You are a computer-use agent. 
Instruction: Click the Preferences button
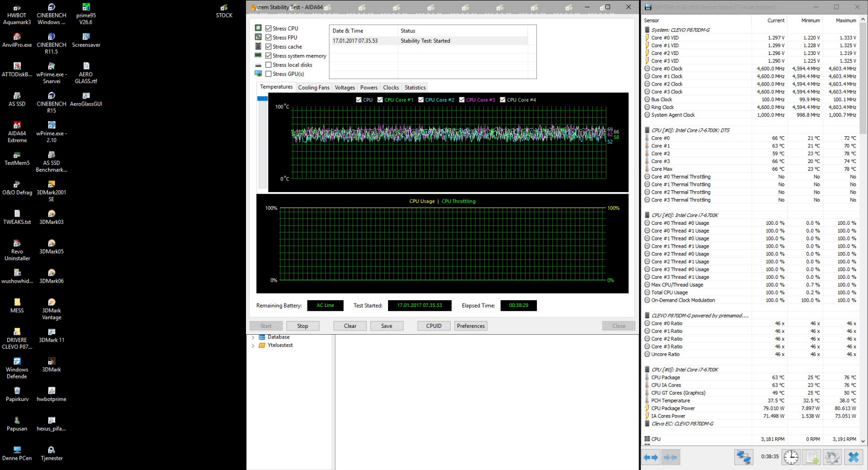coord(471,326)
